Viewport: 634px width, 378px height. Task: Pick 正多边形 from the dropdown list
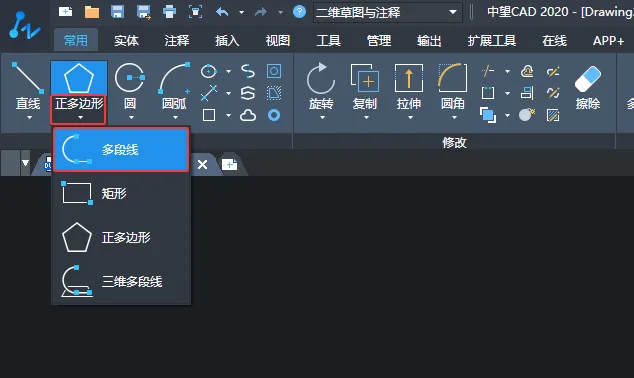point(121,237)
